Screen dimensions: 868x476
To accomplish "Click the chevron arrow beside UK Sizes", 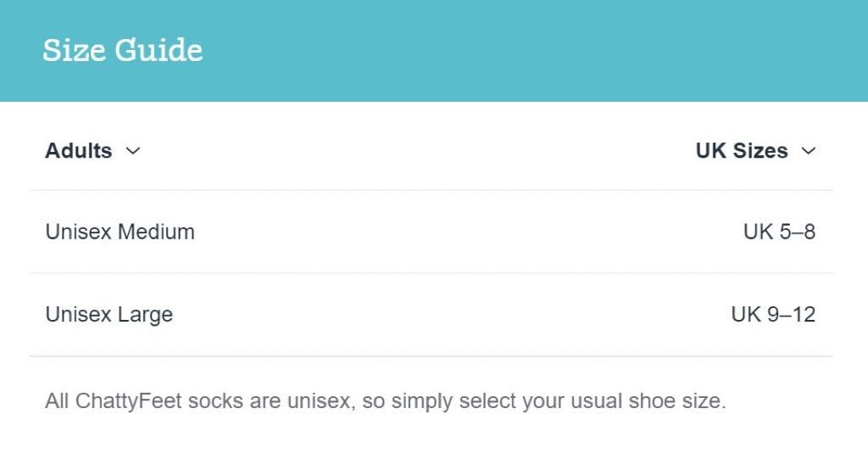I will coord(808,151).
